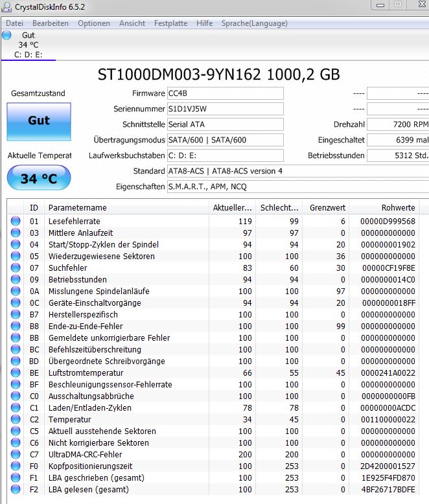Open the Datei menu
This screenshot has height=504, width=429.
click(x=14, y=23)
